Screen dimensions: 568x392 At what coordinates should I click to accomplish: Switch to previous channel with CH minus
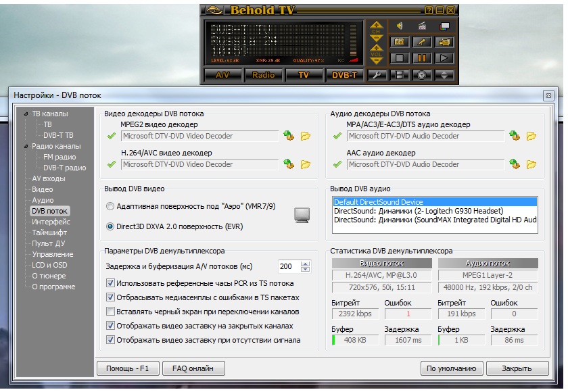click(x=377, y=38)
